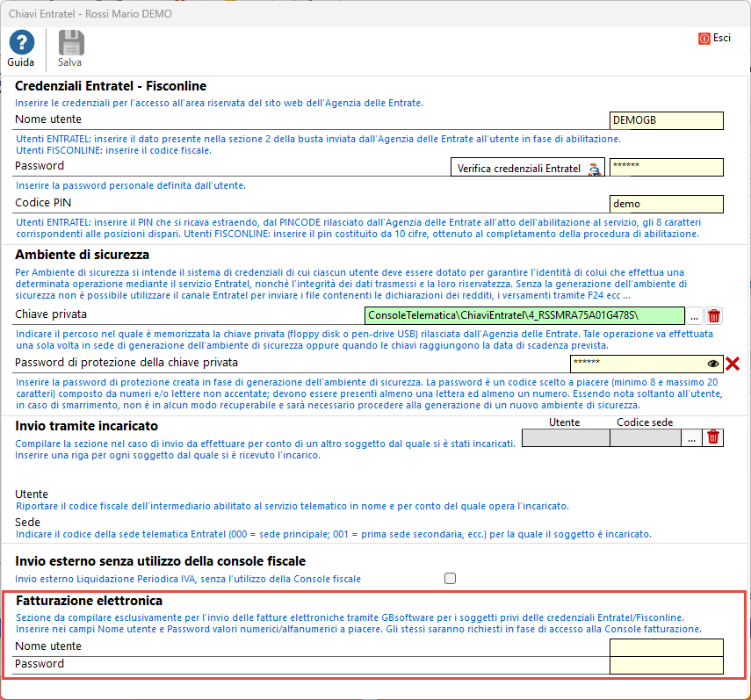Focus Fatturazione elettronica Password field
This screenshot has height=700, width=751.
pyautogui.click(x=666, y=665)
